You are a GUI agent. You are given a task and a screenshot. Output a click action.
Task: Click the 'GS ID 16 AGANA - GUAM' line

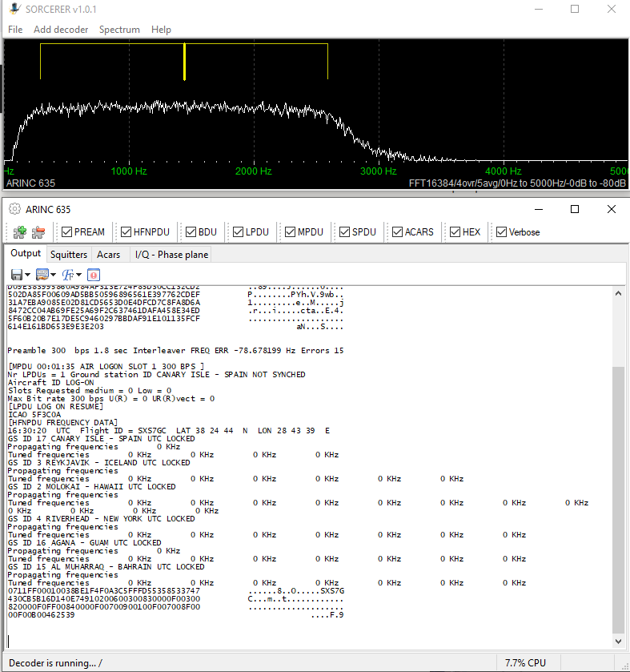point(84,542)
